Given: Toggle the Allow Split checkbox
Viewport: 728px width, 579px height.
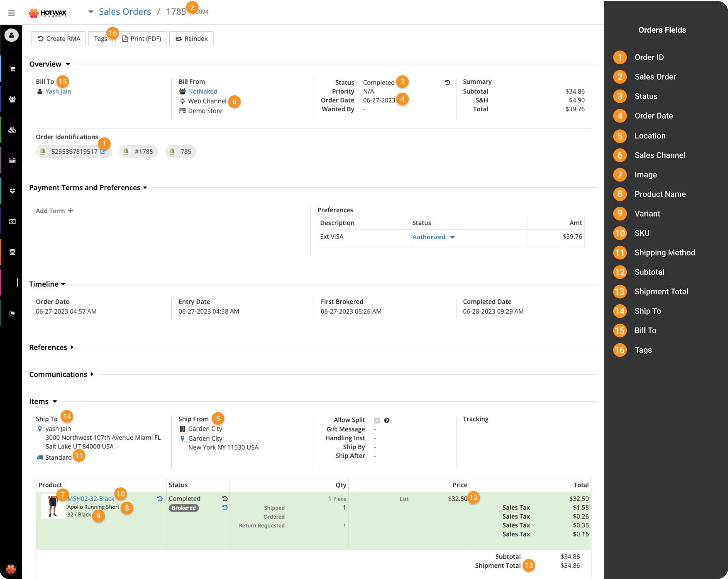Looking at the screenshot, I should pos(377,420).
